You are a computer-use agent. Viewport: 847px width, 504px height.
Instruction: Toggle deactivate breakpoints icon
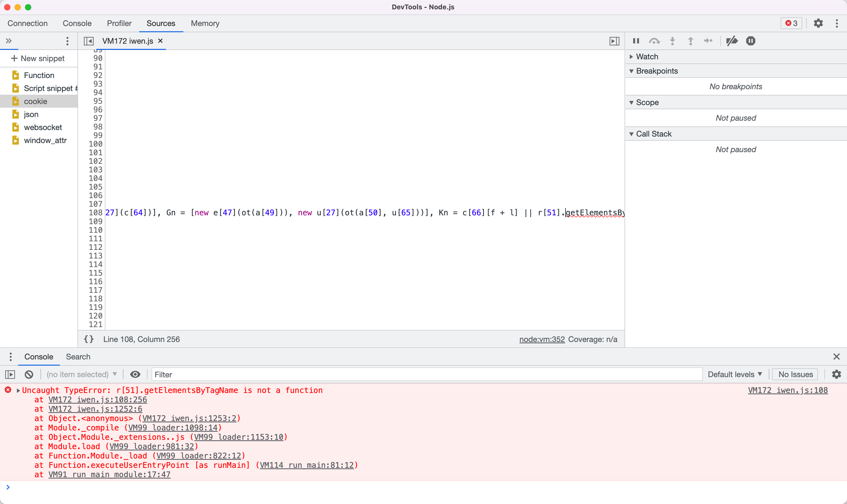point(731,41)
